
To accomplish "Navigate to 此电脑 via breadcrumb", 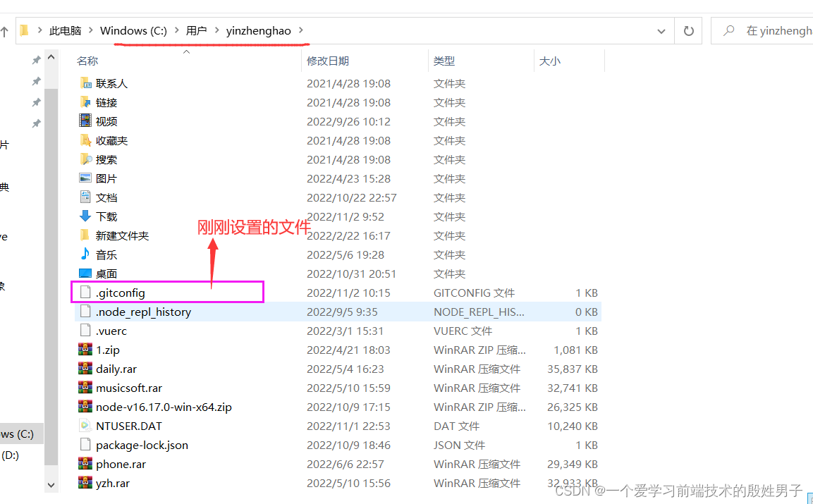I will [65, 30].
